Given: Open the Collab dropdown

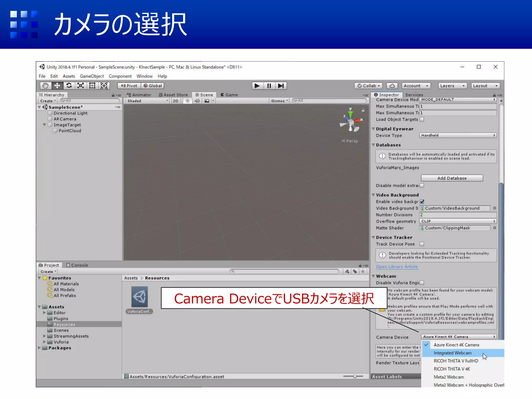Looking at the screenshot, I should (x=369, y=86).
